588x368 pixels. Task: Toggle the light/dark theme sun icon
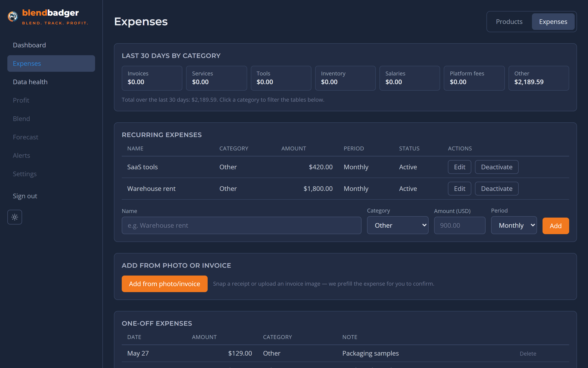point(14,217)
